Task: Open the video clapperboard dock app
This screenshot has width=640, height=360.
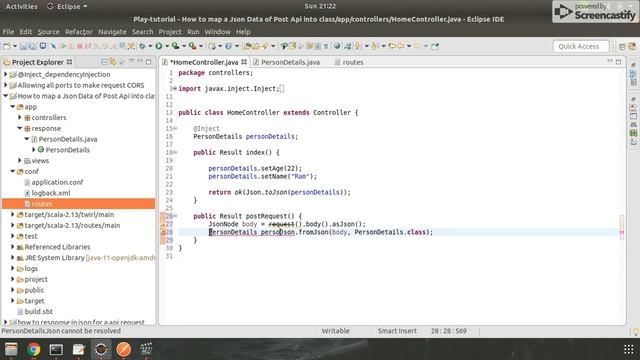Action: 146,349
